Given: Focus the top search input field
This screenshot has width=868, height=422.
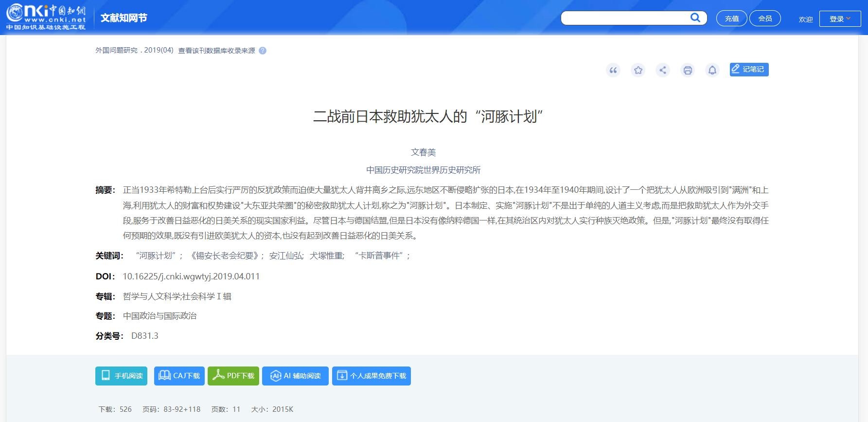Looking at the screenshot, I should 625,18.
